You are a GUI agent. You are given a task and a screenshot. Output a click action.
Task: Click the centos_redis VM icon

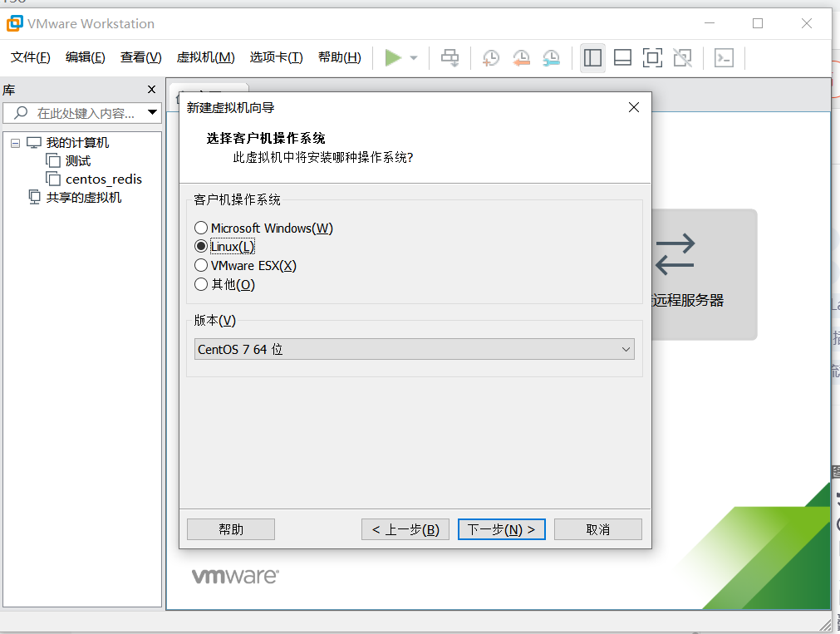click(53, 179)
